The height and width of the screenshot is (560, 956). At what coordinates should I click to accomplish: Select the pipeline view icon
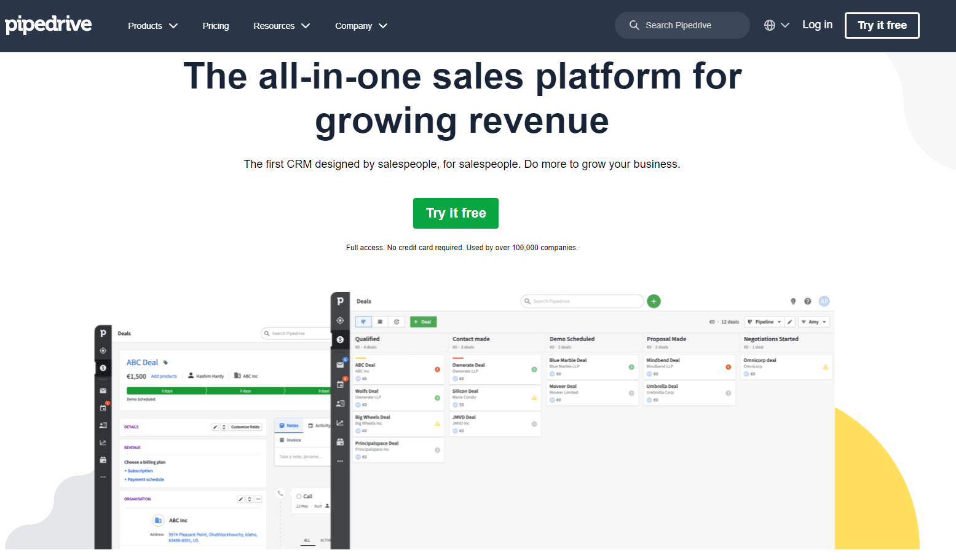click(x=363, y=321)
